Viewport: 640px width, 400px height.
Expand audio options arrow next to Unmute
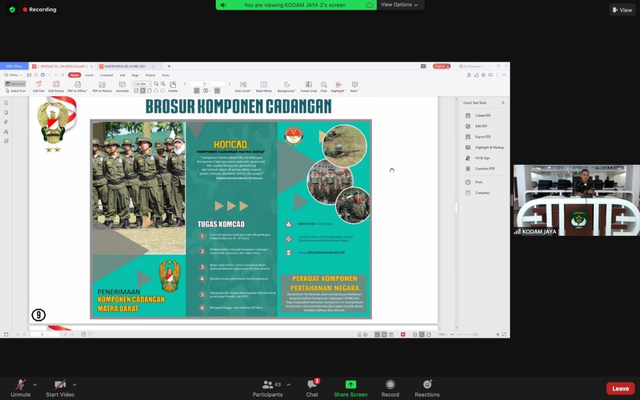[x=35, y=384]
